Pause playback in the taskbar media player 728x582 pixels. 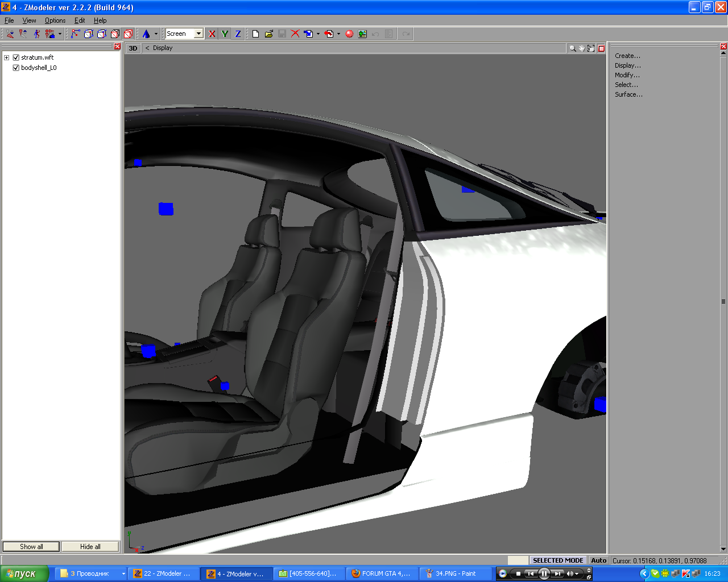coord(544,573)
